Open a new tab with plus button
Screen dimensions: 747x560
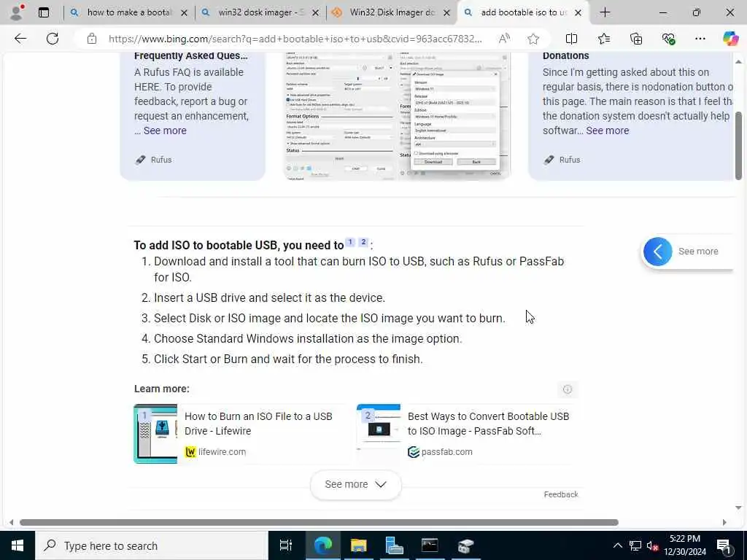(605, 12)
